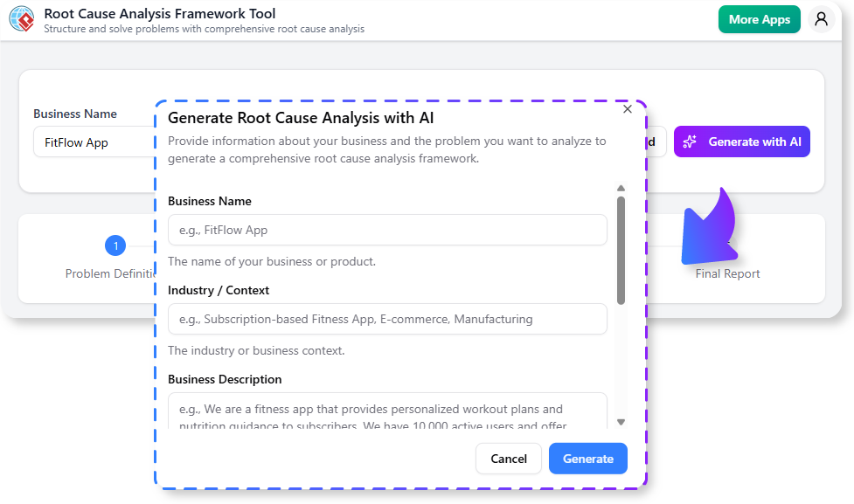Click the scrollbar down arrow in the dialog
Image resolution: width=854 pixels, height=504 pixels.
(x=621, y=422)
